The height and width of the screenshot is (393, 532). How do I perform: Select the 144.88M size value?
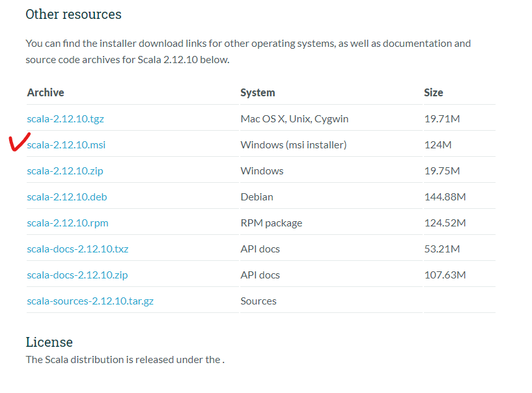(445, 197)
